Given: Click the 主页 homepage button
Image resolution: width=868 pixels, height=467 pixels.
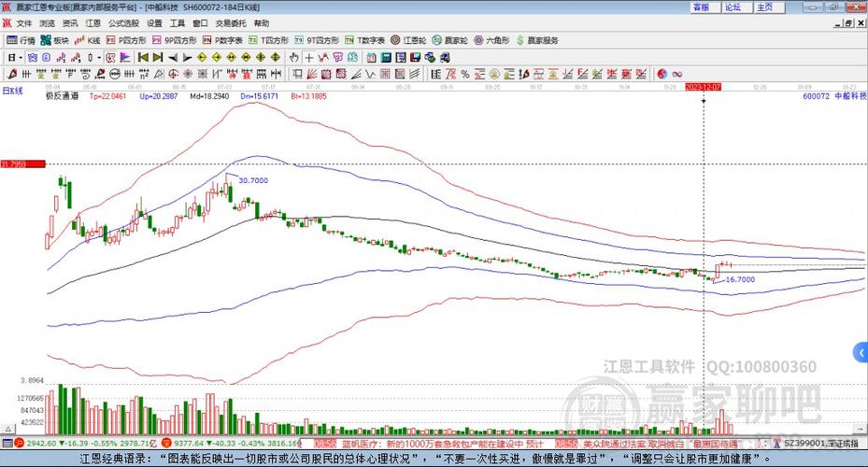Looking at the screenshot, I should (x=769, y=7).
